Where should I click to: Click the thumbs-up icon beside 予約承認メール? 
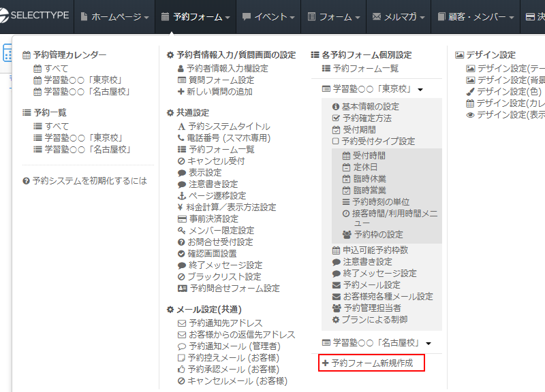[181, 370]
